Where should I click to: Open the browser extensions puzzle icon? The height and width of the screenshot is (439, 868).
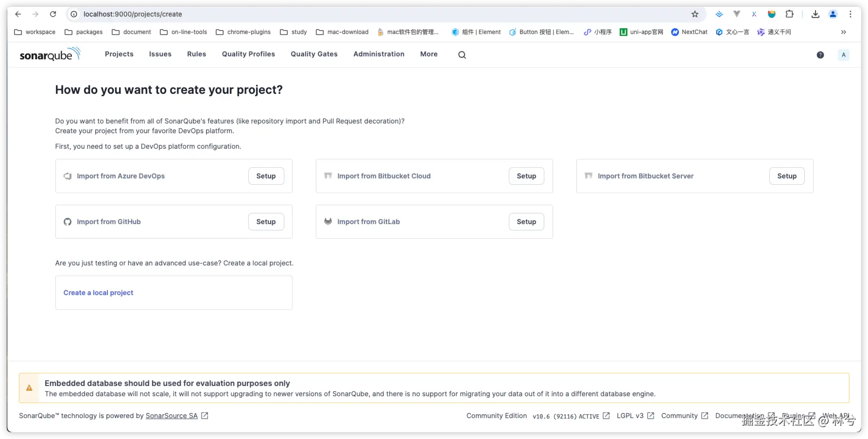(x=789, y=14)
